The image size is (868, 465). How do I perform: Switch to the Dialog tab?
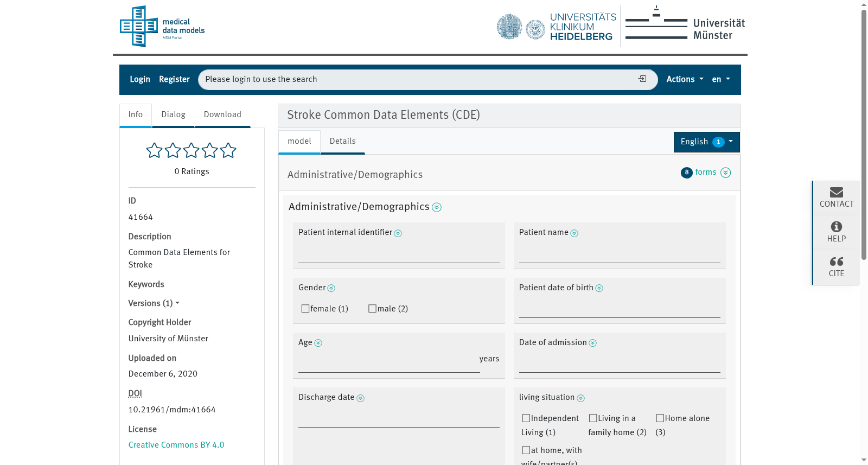pyautogui.click(x=174, y=115)
